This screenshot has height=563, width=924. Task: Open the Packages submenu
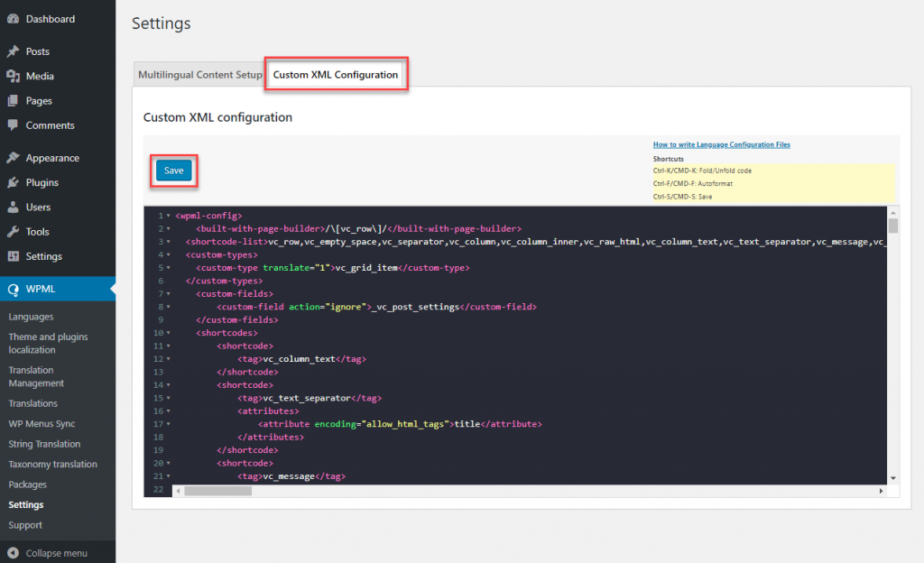click(28, 485)
